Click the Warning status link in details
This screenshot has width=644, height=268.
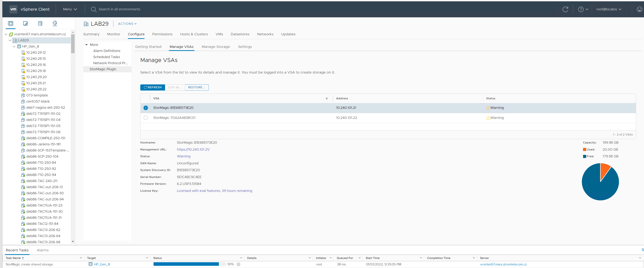pos(184,156)
